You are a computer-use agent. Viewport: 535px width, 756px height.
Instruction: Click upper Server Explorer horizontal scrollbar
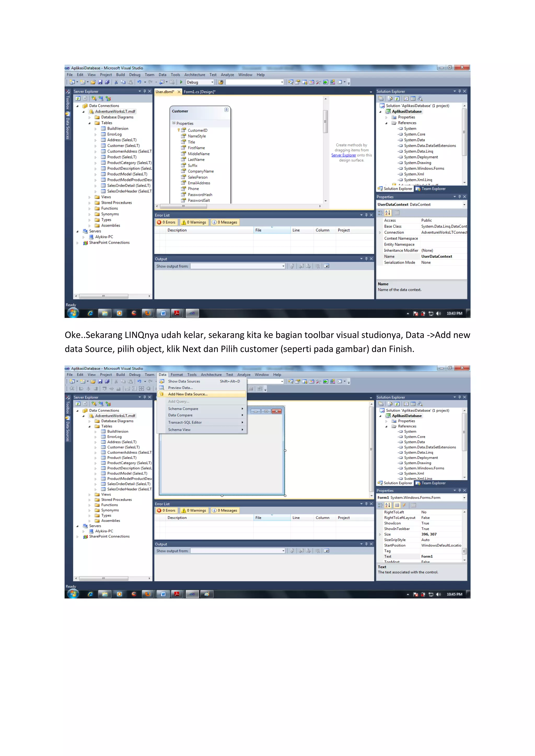point(103,296)
